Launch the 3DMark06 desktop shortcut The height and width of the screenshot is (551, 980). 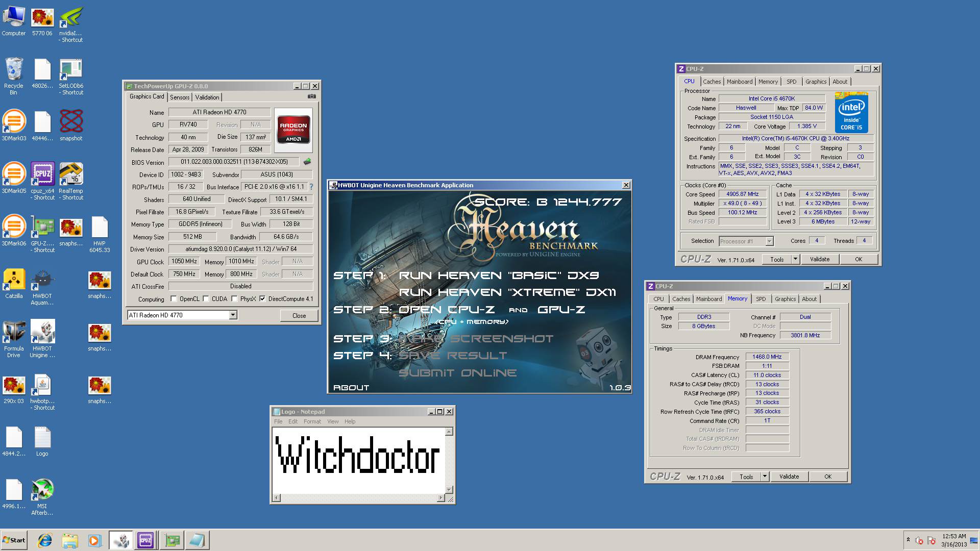point(14,231)
